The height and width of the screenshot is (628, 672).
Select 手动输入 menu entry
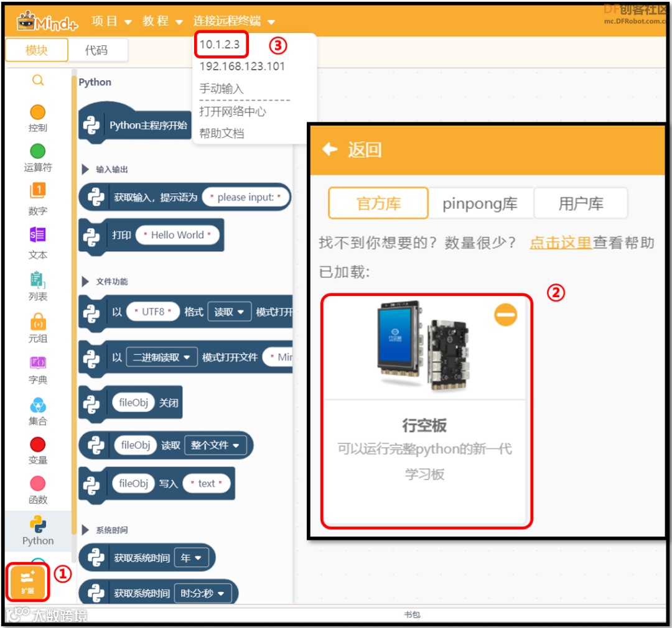(x=222, y=89)
